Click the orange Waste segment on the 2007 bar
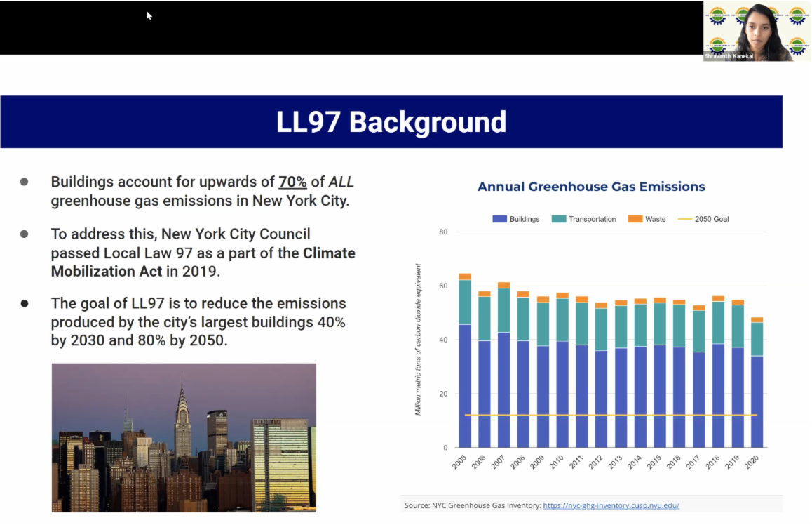Screen dimensions: 812x525 [503, 285]
